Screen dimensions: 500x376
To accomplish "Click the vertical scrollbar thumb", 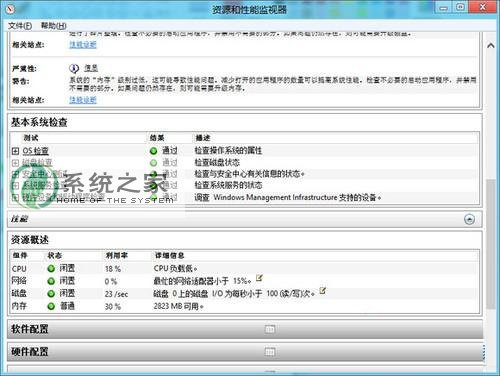I will tap(491, 244).
